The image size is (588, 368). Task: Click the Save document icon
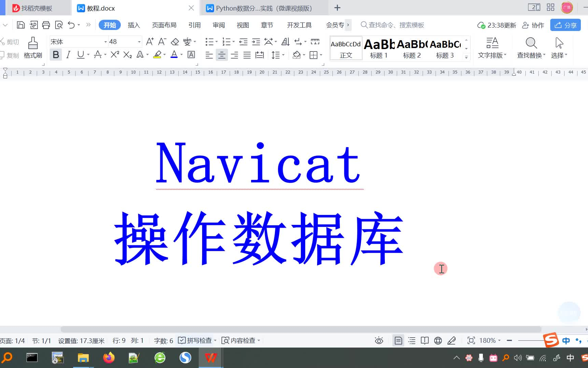20,25
